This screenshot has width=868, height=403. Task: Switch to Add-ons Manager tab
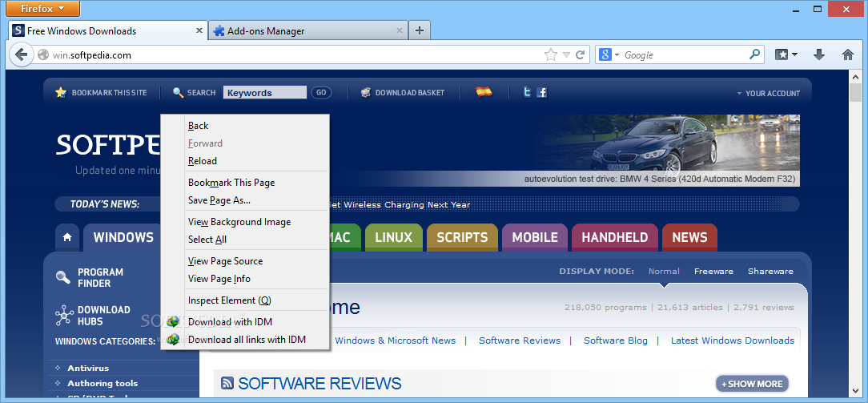pos(308,31)
